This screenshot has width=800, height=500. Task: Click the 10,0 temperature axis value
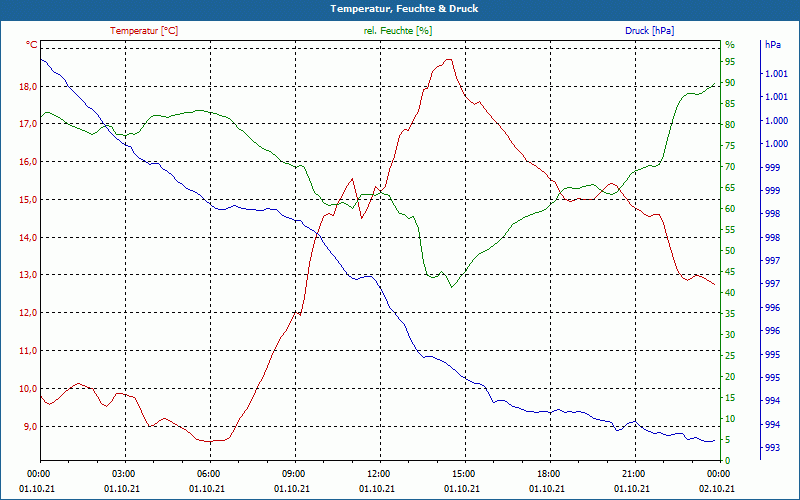tap(29, 388)
